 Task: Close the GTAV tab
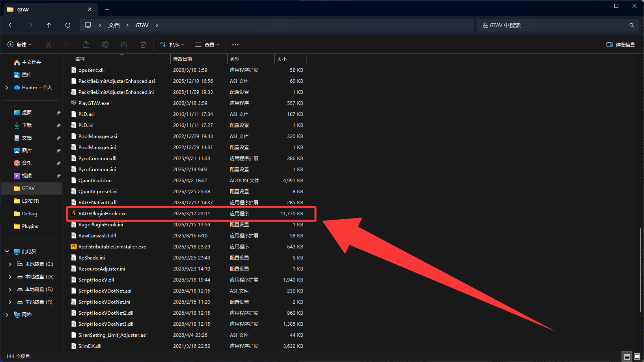(x=90, y=9)
